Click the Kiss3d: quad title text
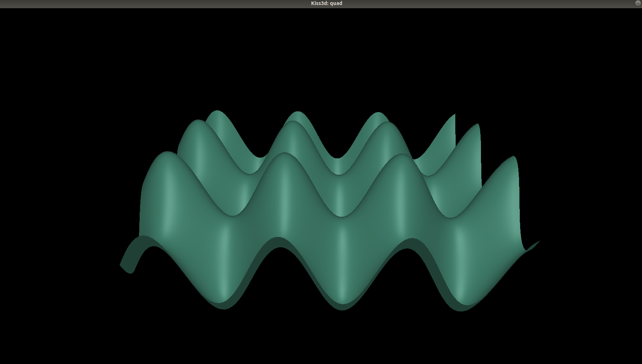Screen dimensions: 642x364 326,3
